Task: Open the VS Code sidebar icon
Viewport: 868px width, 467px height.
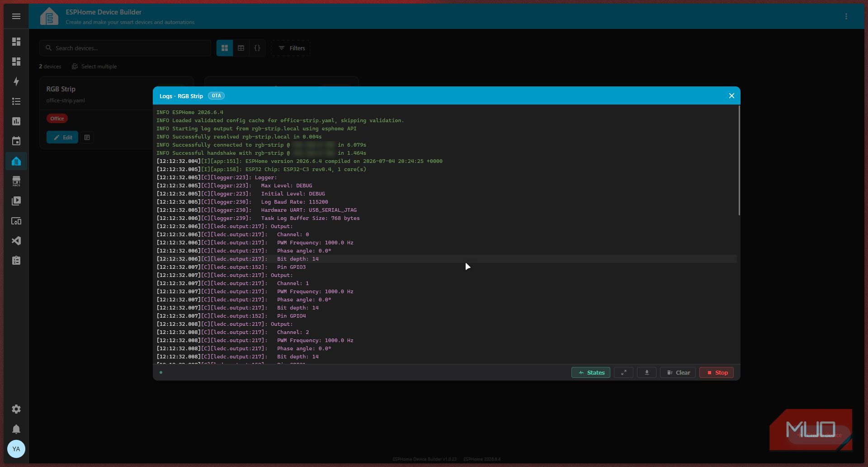Action: pyautogui.click(x=16, y=241)
